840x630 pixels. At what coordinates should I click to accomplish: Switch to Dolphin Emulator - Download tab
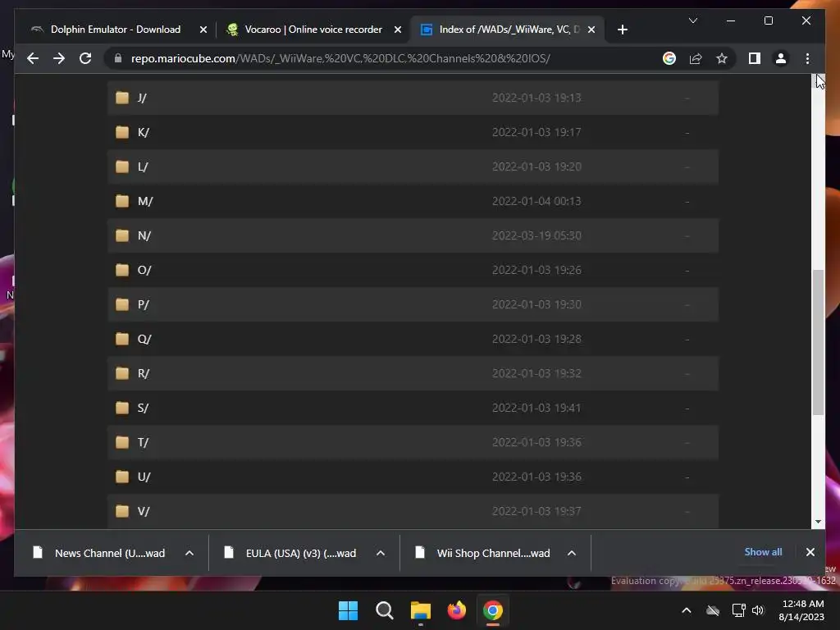(116, 30)
